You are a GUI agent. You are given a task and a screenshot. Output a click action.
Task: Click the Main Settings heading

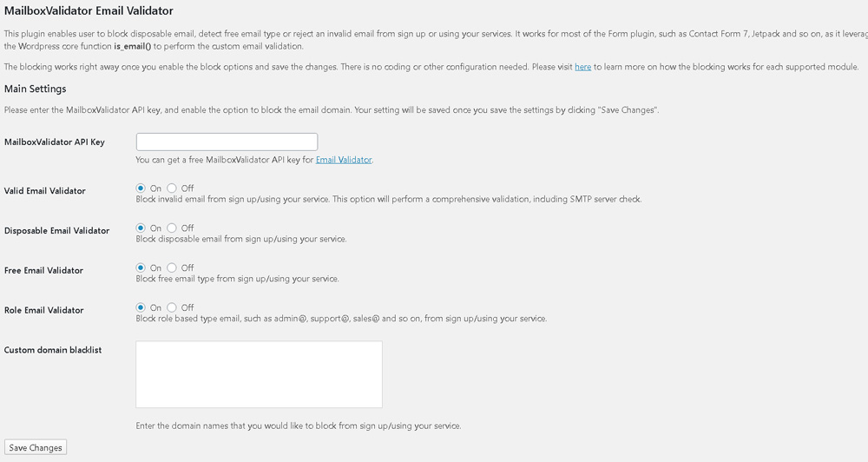(36, 89)
